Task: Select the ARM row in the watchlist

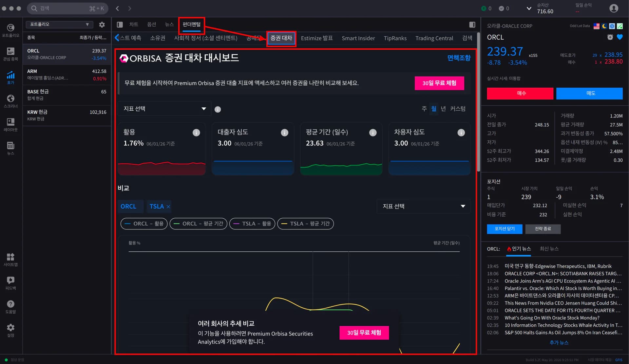Action: tap(67, 75)
